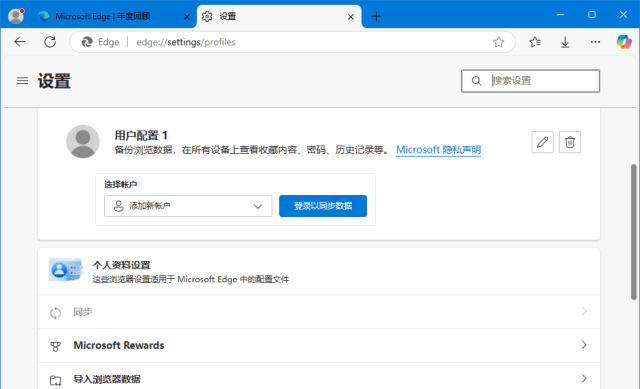Click the 设置 page heading

tap(54, 81)
